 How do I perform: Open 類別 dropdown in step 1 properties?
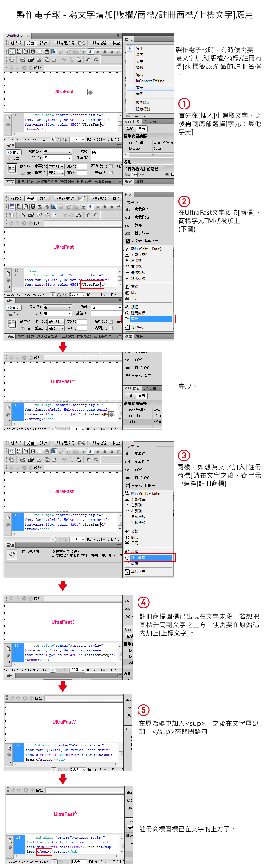tap(107, 152)
